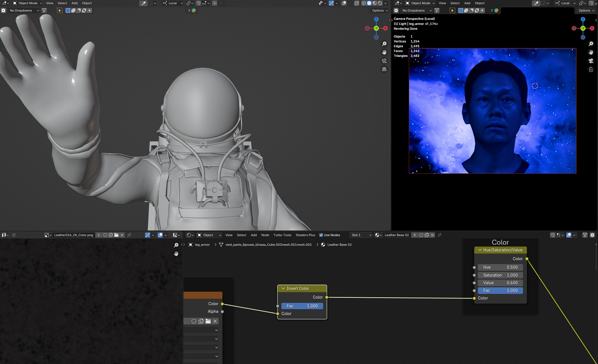Screen dimensions: 598x364
Task: Select rendered shading mode in left viewport
Action: tap(380, 3)
